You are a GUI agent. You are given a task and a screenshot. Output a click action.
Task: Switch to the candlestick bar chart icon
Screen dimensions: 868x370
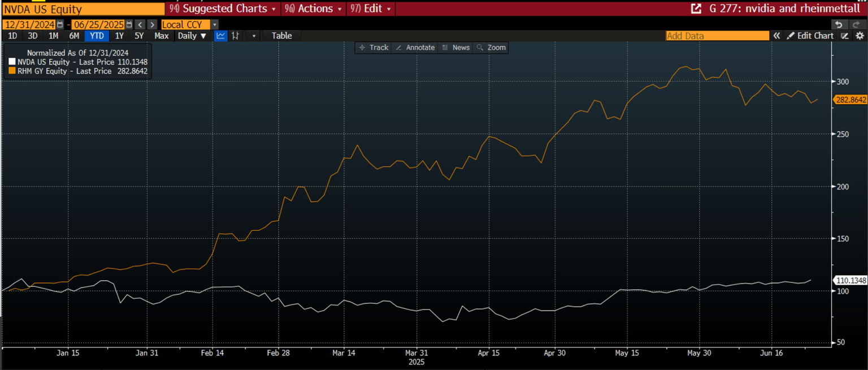click(236, 36)
